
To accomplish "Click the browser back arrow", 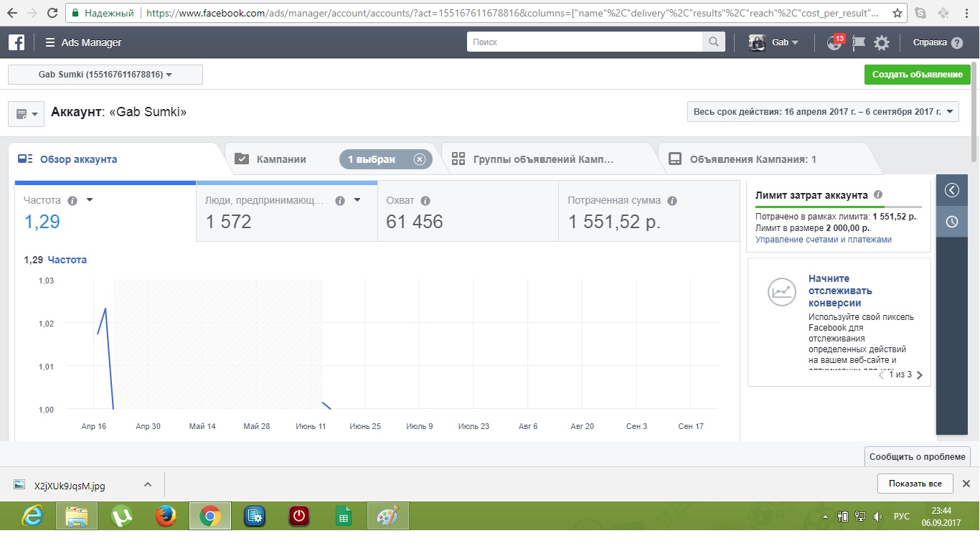I will point(12,13).
